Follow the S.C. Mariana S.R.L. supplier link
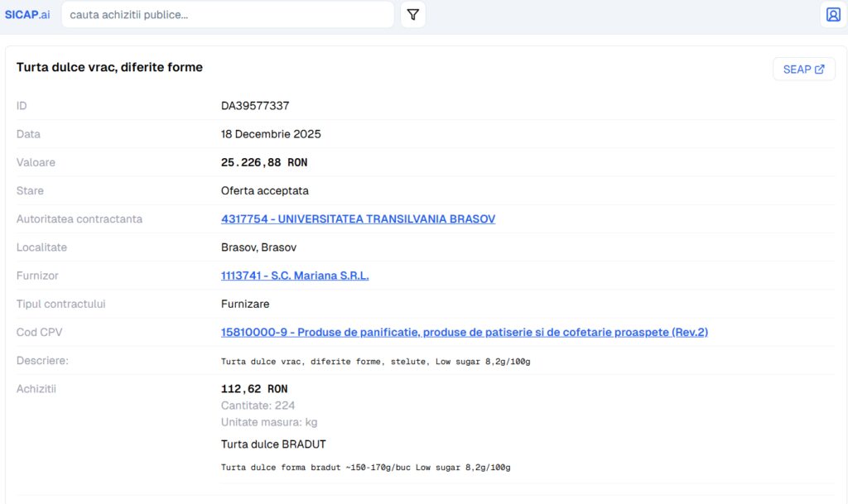Image resolution: width=848 pixels, height=504 pixels. point(295,276)
